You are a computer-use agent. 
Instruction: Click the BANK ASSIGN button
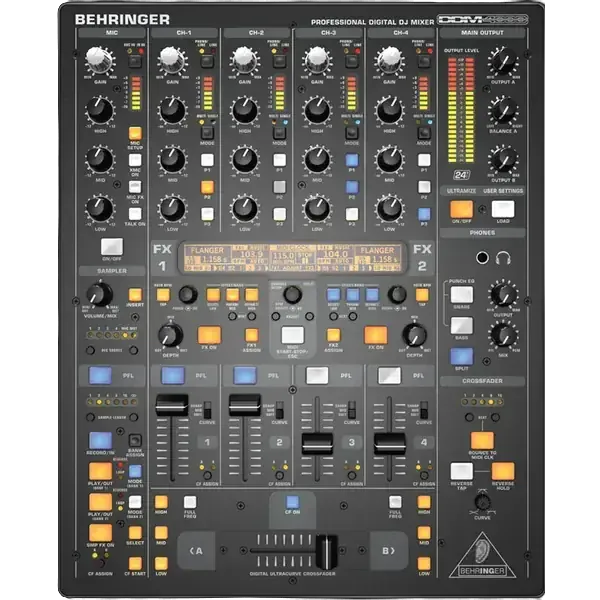135,440
